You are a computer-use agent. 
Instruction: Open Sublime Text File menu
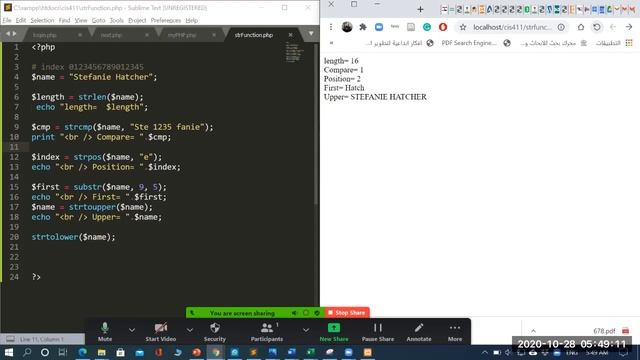pos(7,20)
